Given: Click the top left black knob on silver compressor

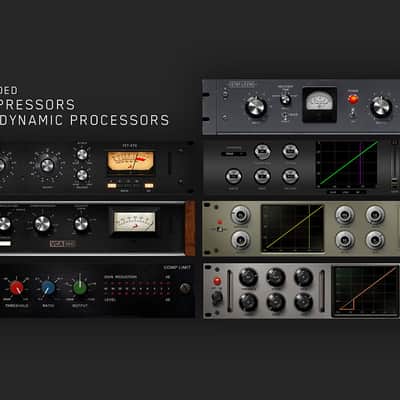Looking at the screenshot, I should 248,277.
